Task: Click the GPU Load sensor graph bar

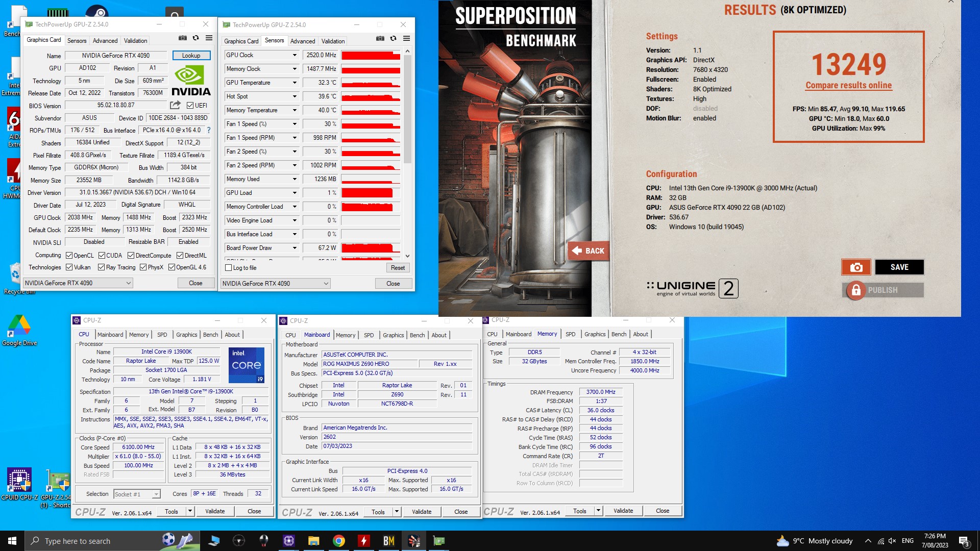Action: tap(371, 193)
